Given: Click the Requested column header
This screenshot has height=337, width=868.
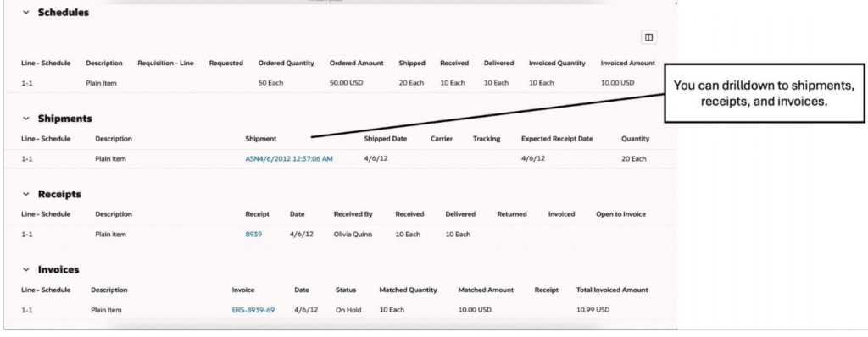Looking at the screenshot, I should click(225, 64).
